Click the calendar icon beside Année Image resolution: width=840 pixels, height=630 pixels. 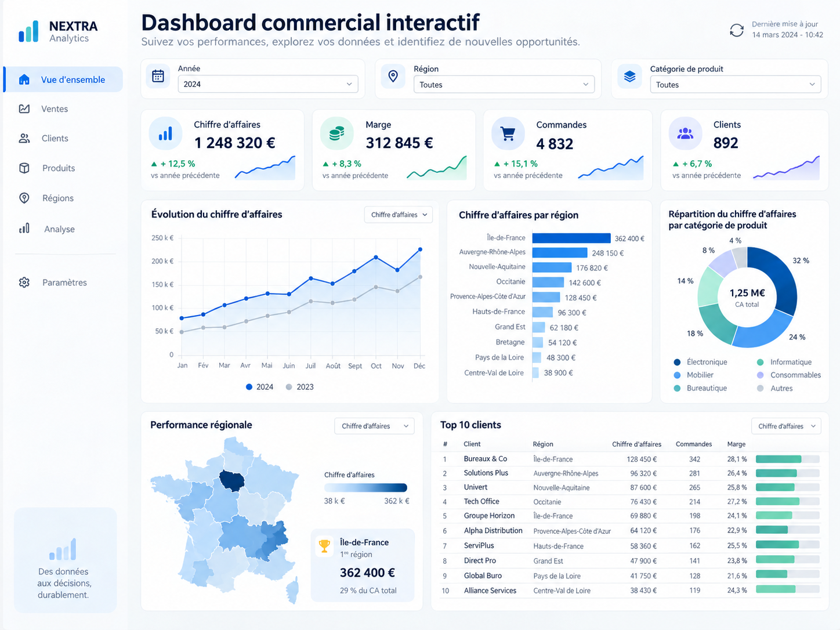click(x=158, y=76)
